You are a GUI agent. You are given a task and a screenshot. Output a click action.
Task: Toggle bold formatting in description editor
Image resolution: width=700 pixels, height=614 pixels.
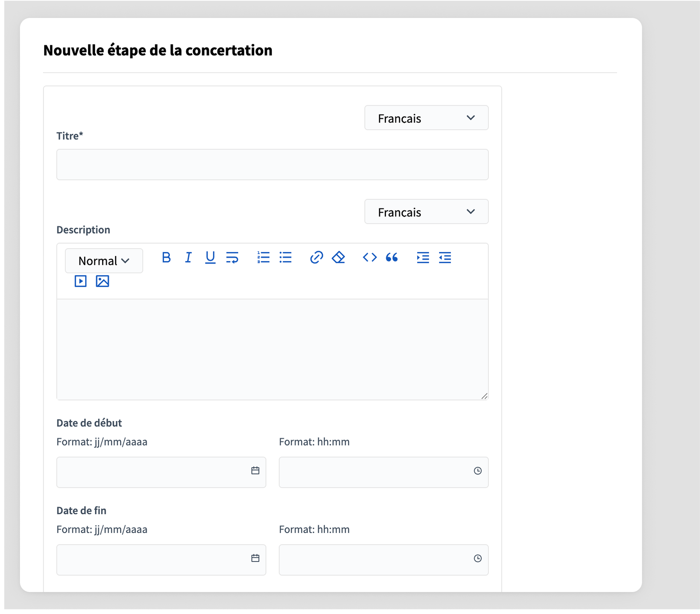166,257
